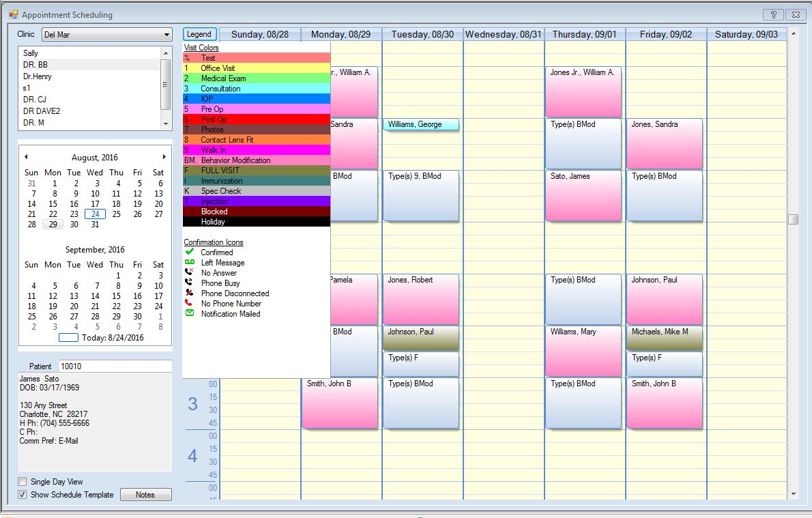
Task: Open Jones Jr., William A. appointment on Thursday
Action: tap(583, 91)
